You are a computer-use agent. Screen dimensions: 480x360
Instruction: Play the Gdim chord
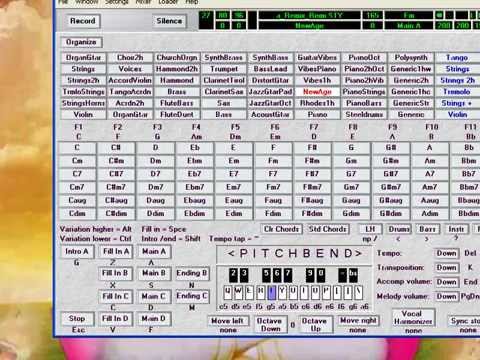pos(351,213)
